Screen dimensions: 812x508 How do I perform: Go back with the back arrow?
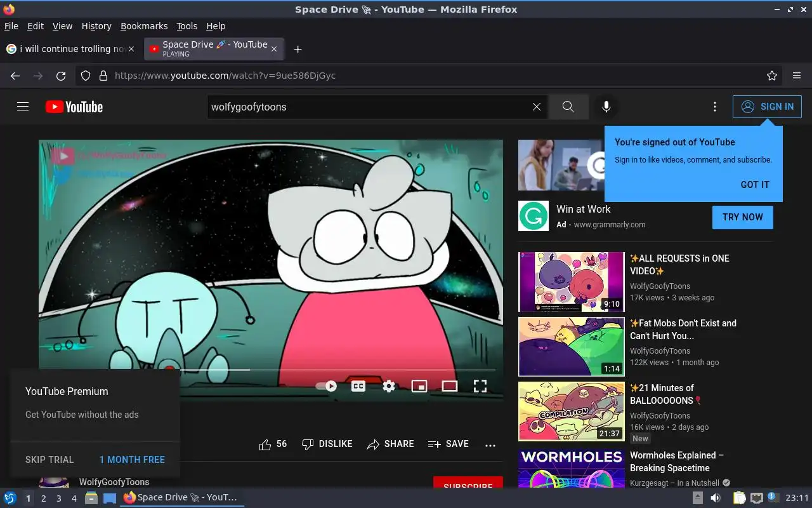15,76
